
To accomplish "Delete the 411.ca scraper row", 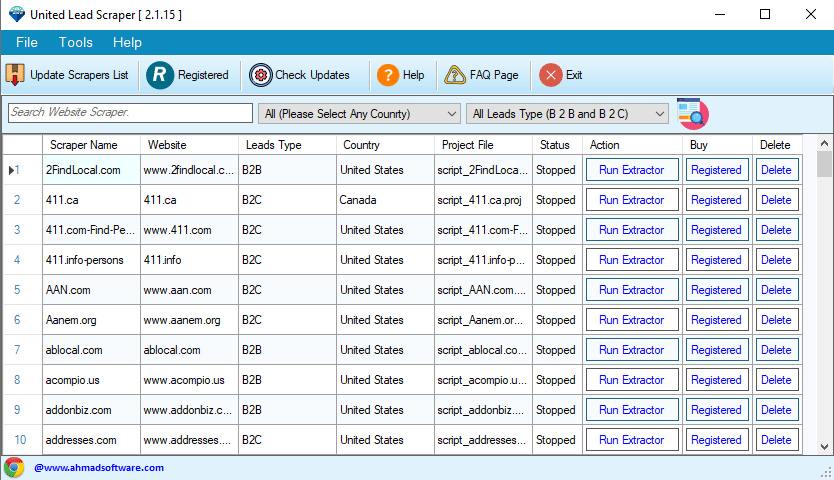I will pos(776,200).
